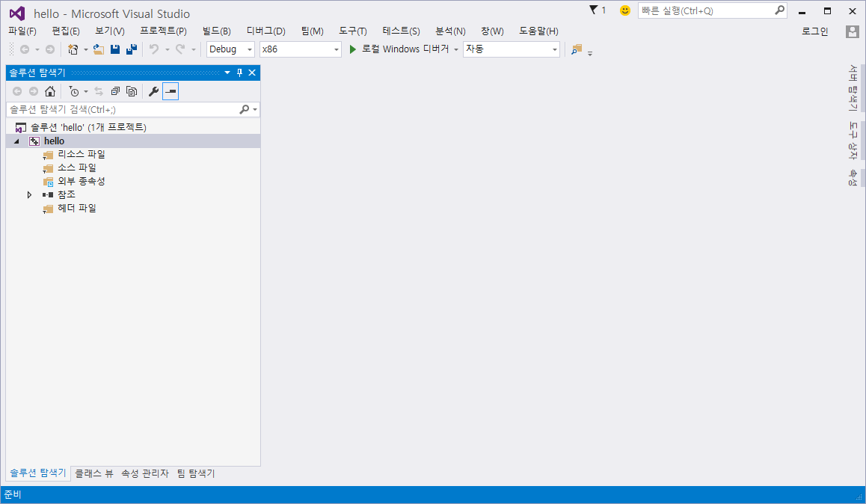This screenshot has height=504, width=866.
Task: Click the Find in Files toolbar icon
Action: (x=577, y=49)
